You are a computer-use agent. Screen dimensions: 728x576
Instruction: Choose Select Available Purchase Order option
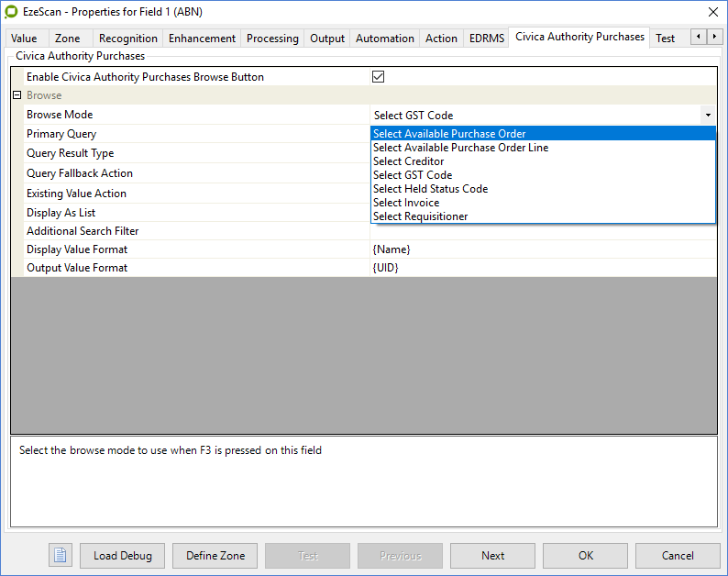449,134
